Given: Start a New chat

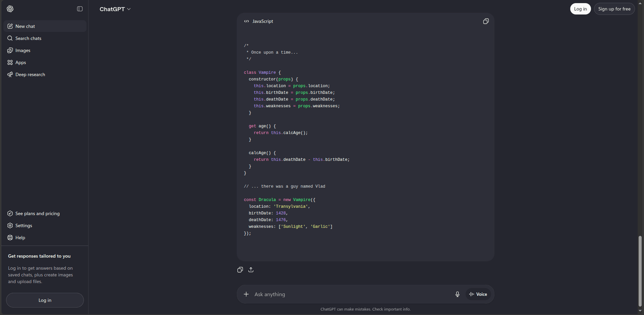Looking at the screenshot, I should coord(45,26).
